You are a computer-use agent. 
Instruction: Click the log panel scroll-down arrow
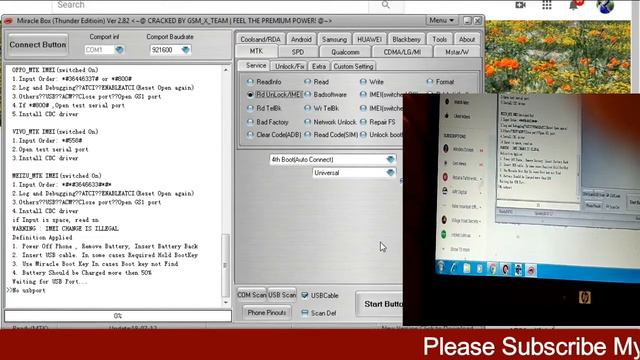tap(226, 302)
